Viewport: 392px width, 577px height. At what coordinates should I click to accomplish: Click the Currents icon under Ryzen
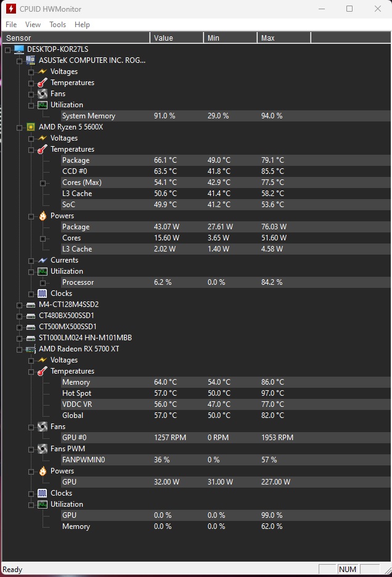tap(43, 260)
